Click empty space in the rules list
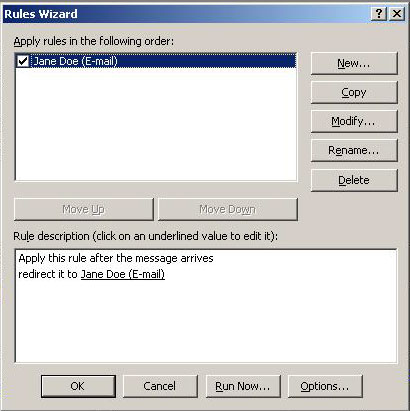Screen dimensions: 410x411 156,125
